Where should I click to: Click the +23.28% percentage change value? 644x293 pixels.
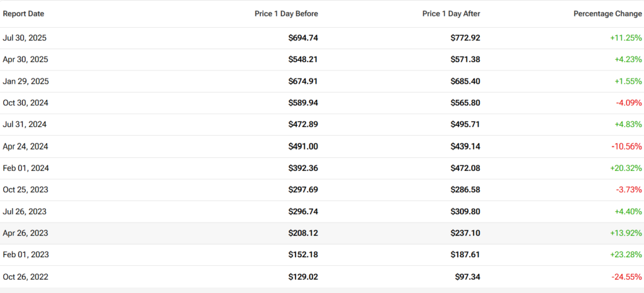[x=626, y=255]
